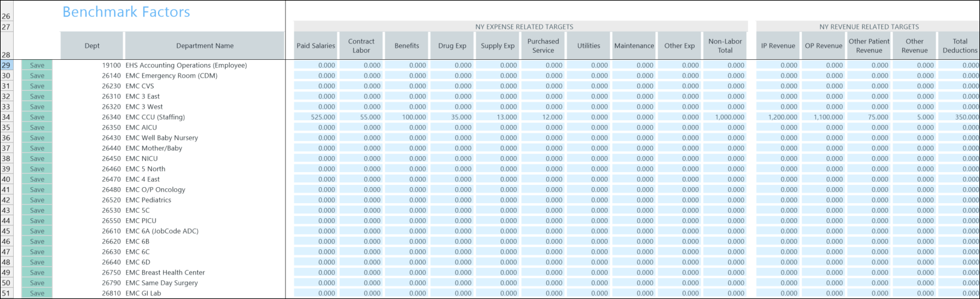Select the Department Name header cell

[205, 46]
